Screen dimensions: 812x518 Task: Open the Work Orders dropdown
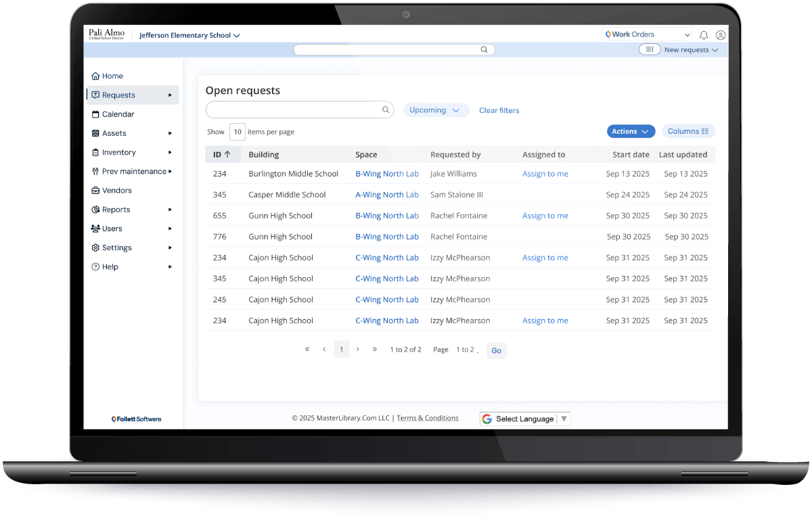pyautogui.click(x=648, y=34)
